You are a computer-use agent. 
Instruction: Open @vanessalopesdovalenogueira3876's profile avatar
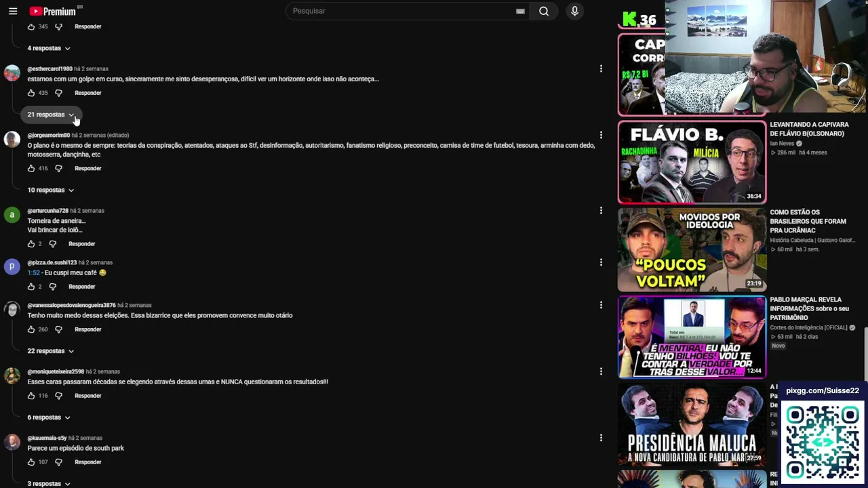pyautogui.click(x=12, y=310)
